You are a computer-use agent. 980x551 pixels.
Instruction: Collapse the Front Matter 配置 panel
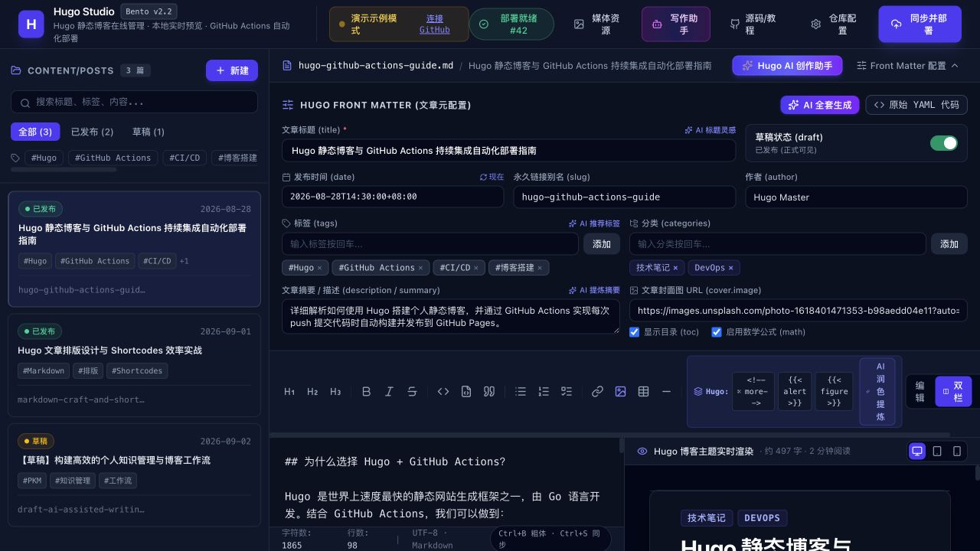click(907, 66)
